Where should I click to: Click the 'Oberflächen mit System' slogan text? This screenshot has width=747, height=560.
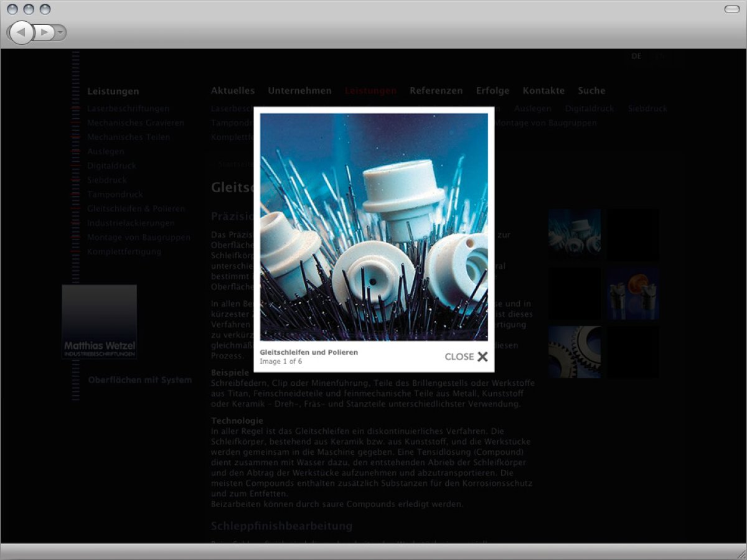[x=140, y=380]
